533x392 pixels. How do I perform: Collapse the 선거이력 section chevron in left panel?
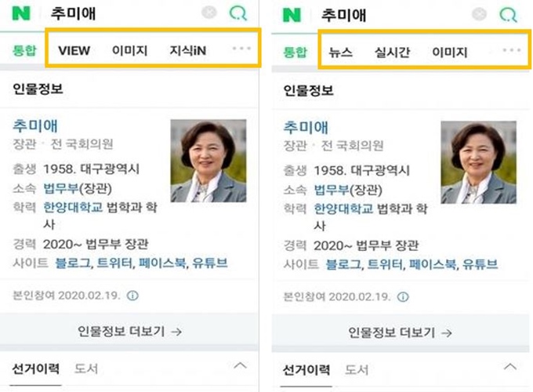241,366
